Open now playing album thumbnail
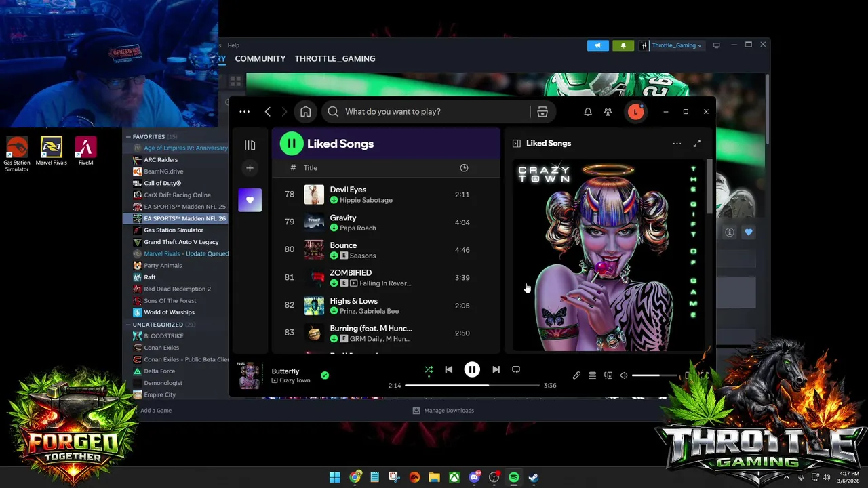 click(250, 375)
